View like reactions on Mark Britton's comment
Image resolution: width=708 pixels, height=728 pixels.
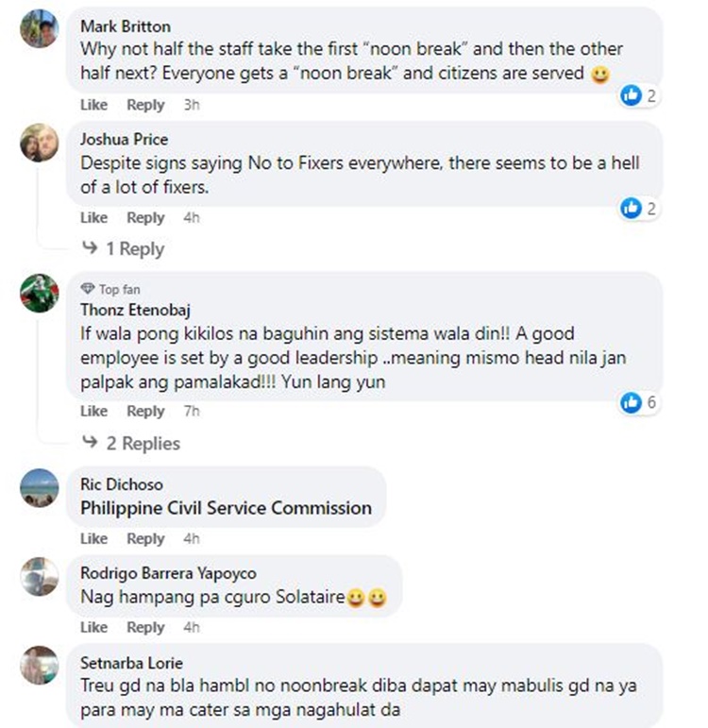click(x=639, y=94)
